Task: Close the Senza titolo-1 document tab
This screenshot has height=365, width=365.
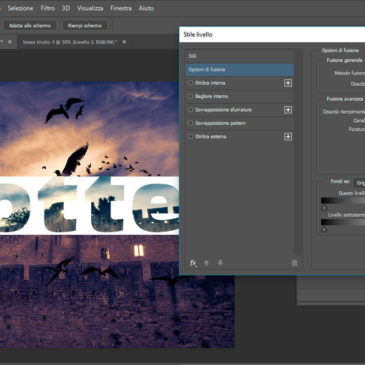Action: pyautogui.click(x=124, y=42)
